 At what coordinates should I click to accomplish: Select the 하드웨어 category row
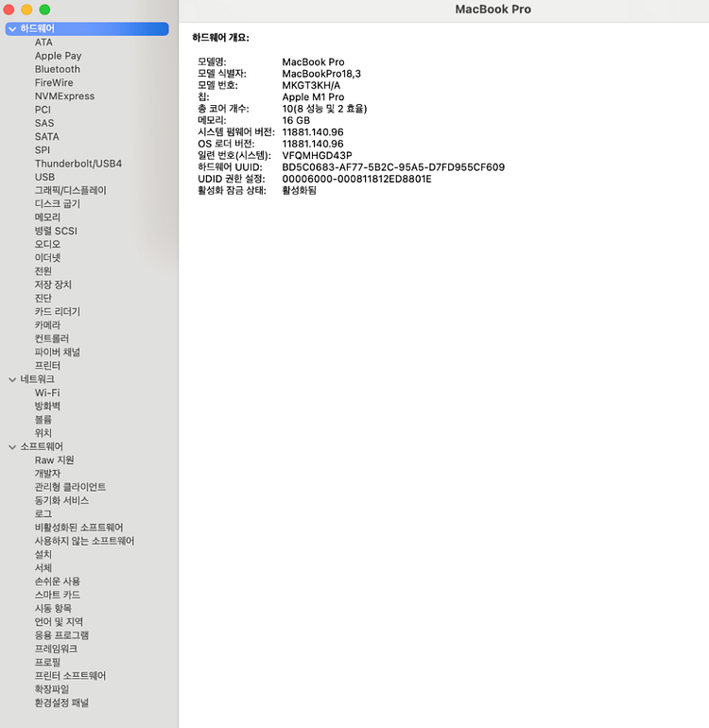tap(87, 28)
